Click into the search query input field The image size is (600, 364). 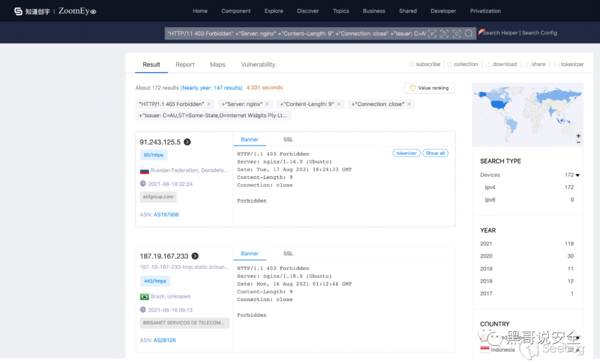coord(294,33)
